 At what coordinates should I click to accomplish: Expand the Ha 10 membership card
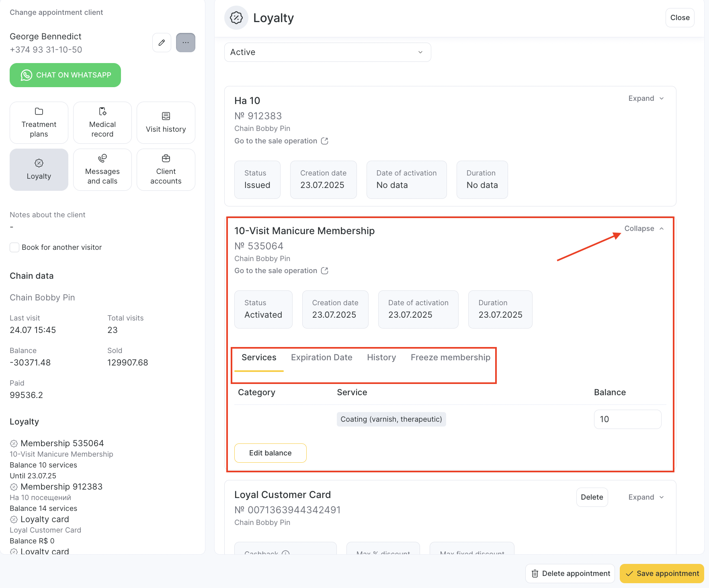point(646,98)
